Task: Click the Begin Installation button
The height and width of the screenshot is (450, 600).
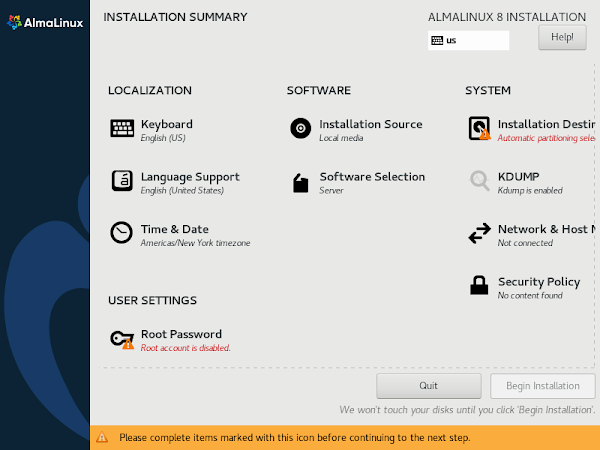Action: click(543, 386)
